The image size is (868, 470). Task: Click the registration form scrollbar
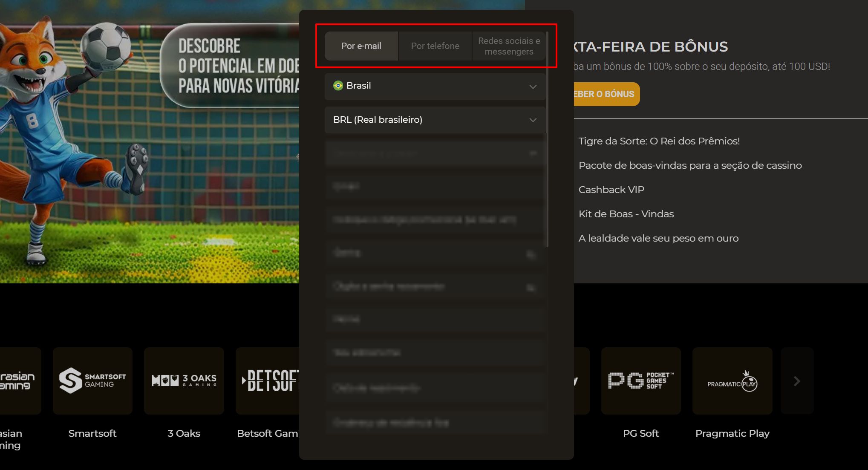(x=547, y=139)
